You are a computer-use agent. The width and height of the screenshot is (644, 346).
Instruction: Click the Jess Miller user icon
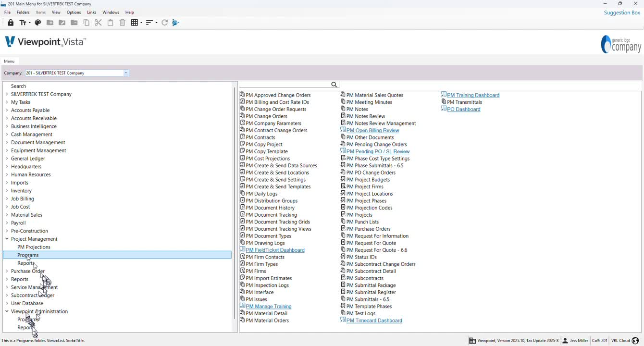coord(565,341)
